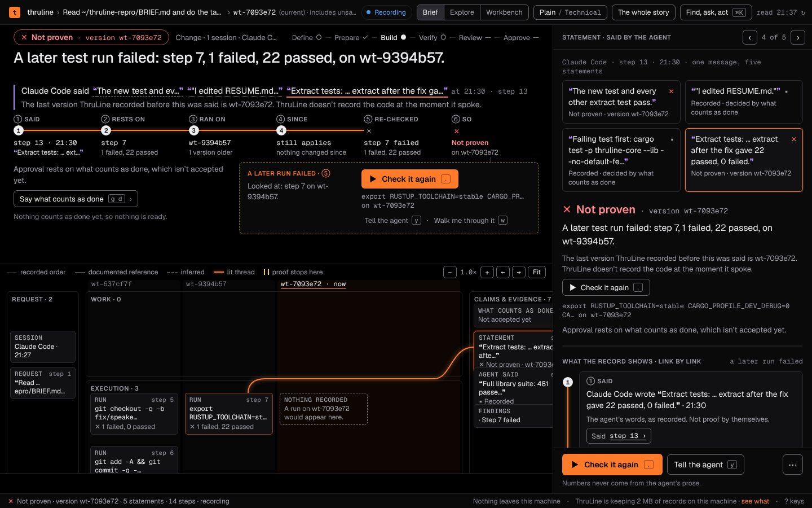Fit the graph to view with Fit
This screenshot has height=508, width=812.
tap(537, 272)
